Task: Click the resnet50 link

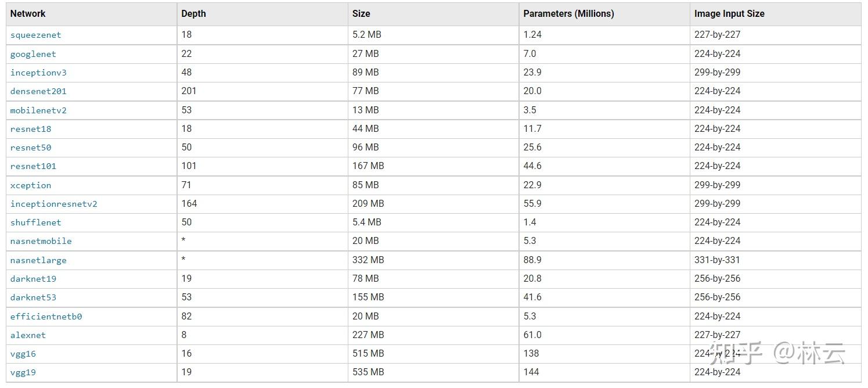Action: (31, 148)
